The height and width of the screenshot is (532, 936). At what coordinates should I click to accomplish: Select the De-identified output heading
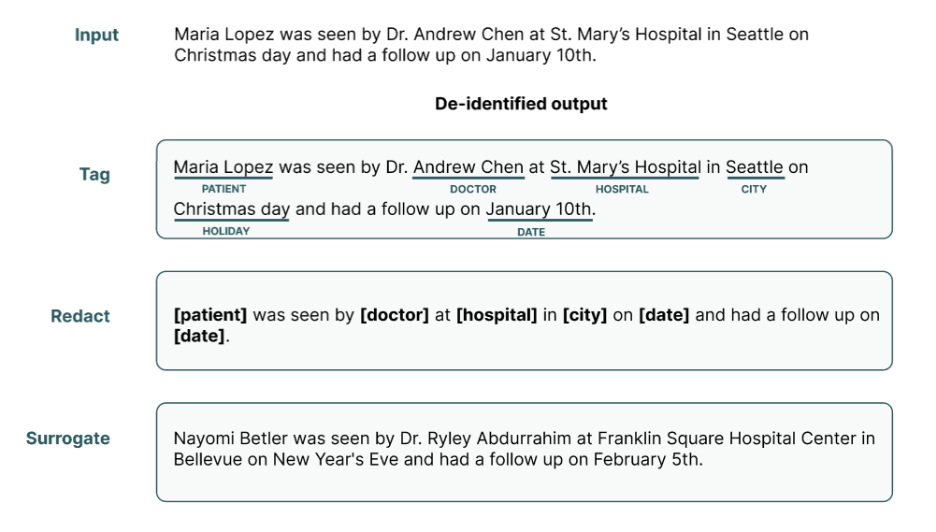point(521,104)
